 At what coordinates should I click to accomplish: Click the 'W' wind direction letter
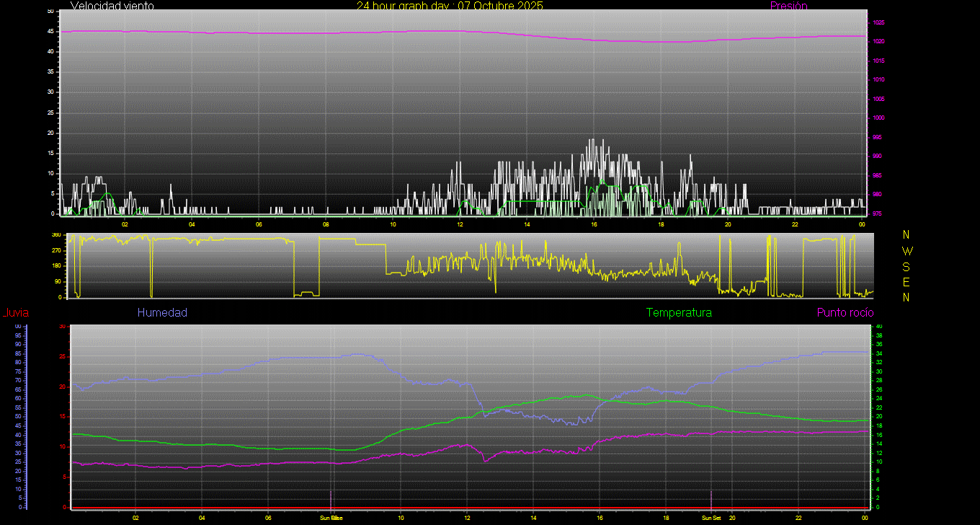pyautogui.click(x=906, y=251)
